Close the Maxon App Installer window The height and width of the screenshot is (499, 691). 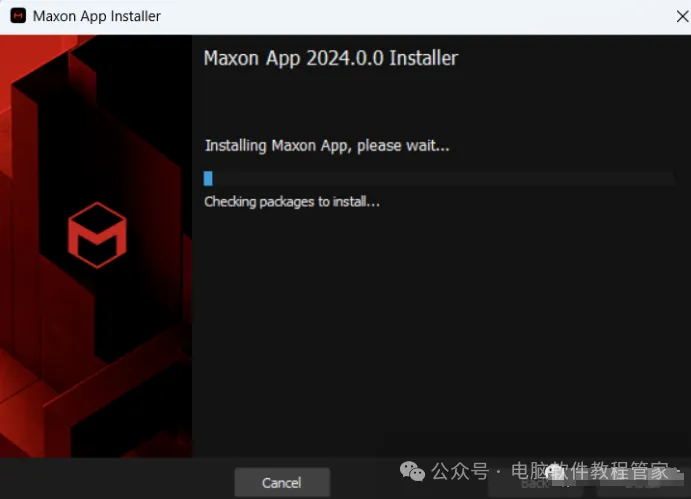682,17
